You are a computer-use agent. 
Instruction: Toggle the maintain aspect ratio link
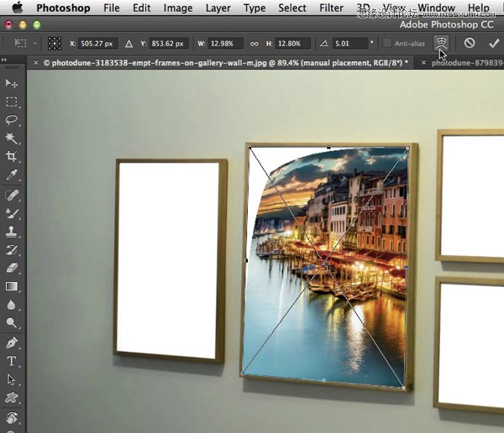[x=254, y=44]
